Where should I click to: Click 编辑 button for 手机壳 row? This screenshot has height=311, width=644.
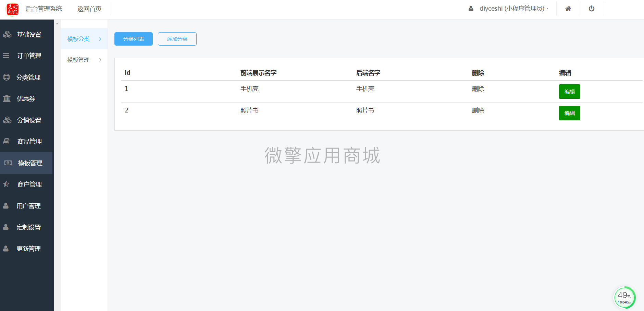(569, 92)
